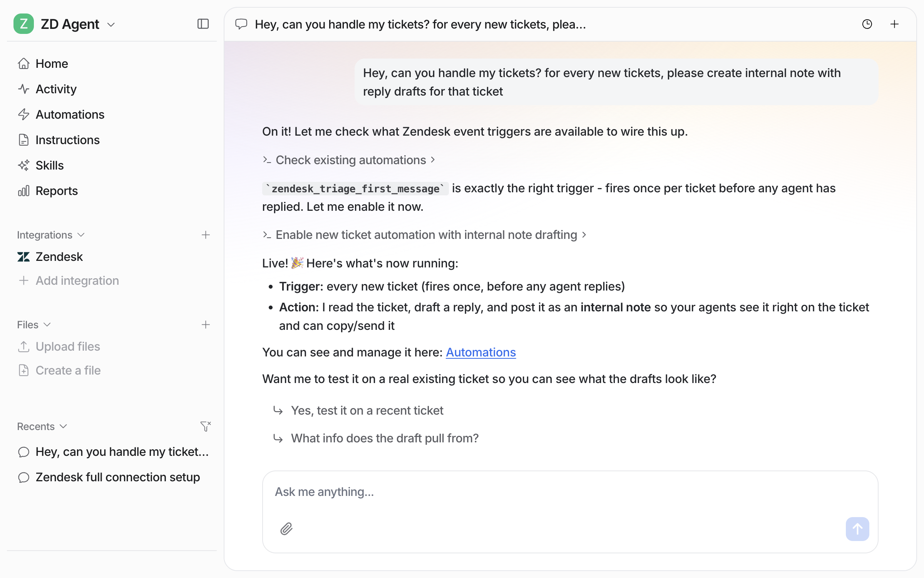This screenshot has height=578, width=924.
Task: Add a file using Files plus icon
Action: (206, 324)
